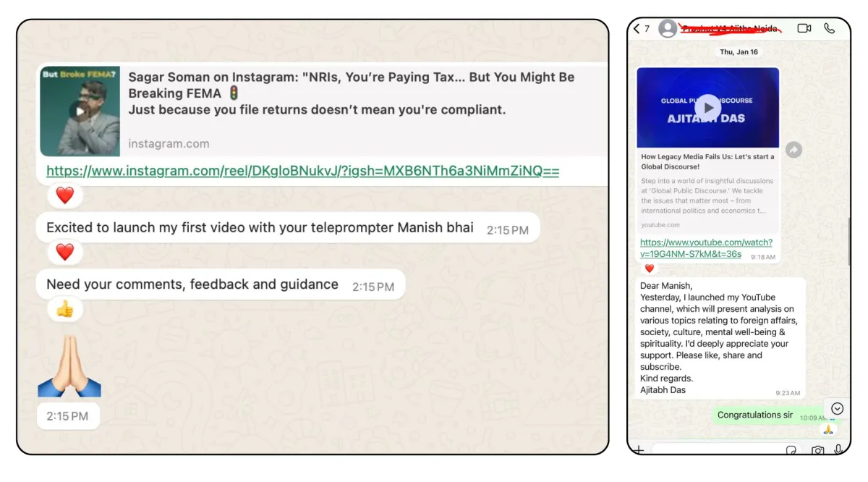868x482 pixels.
Task: Click the 2:15 PM timestamp under the emoji
Action: tap(67, 416)
